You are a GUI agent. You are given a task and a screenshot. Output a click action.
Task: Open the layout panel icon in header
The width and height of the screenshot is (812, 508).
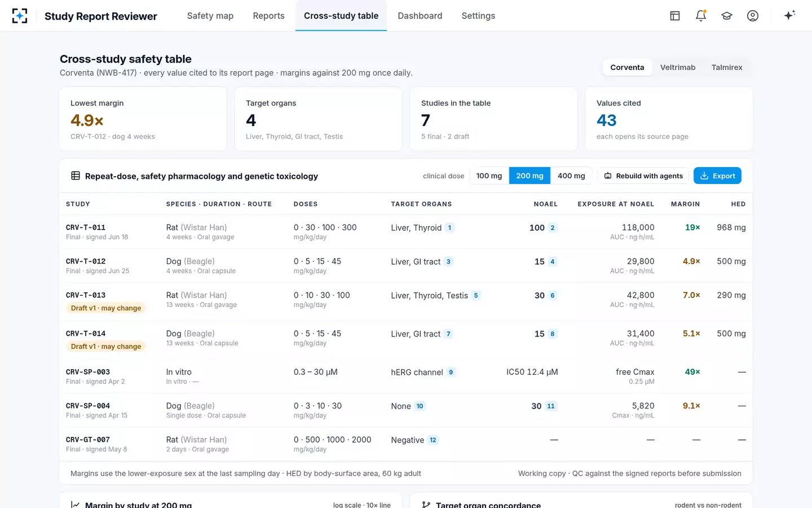(675, 16)
